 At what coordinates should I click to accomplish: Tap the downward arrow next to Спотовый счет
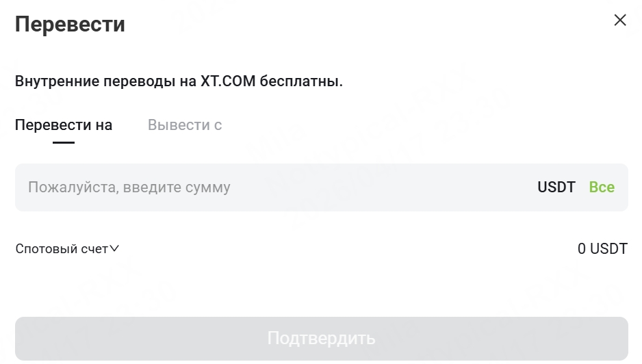tap(114, 248)
